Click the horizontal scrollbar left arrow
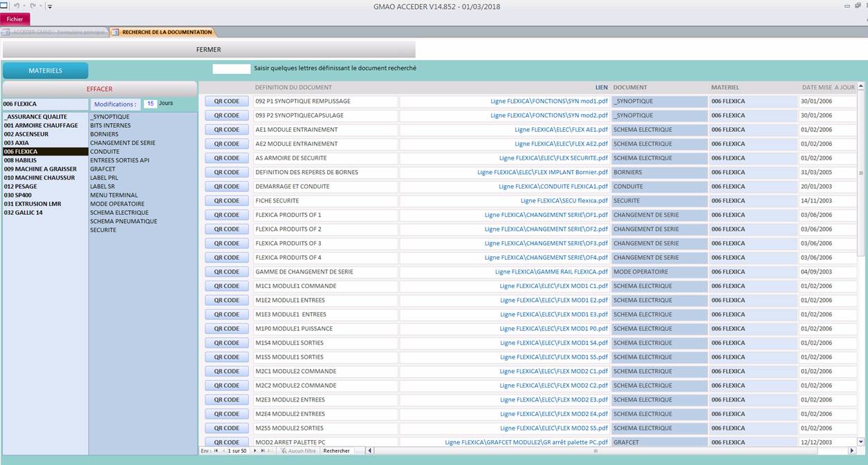Viewport: 868px width, 465px height. (369, 450)
